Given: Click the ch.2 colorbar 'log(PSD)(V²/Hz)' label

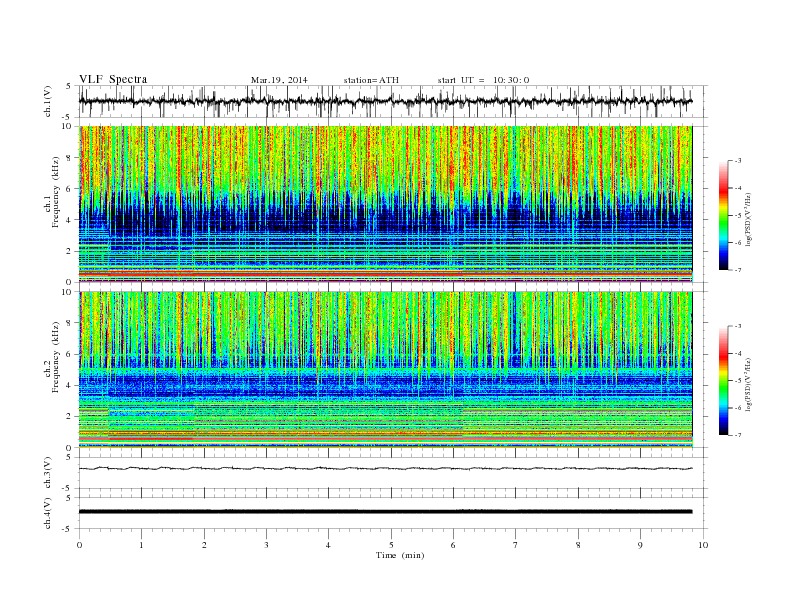Looking at the screenshot, I should point(750,384).
